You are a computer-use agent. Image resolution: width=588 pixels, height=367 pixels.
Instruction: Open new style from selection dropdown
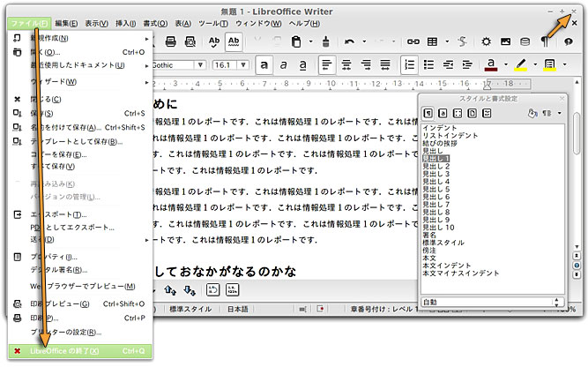560,113
